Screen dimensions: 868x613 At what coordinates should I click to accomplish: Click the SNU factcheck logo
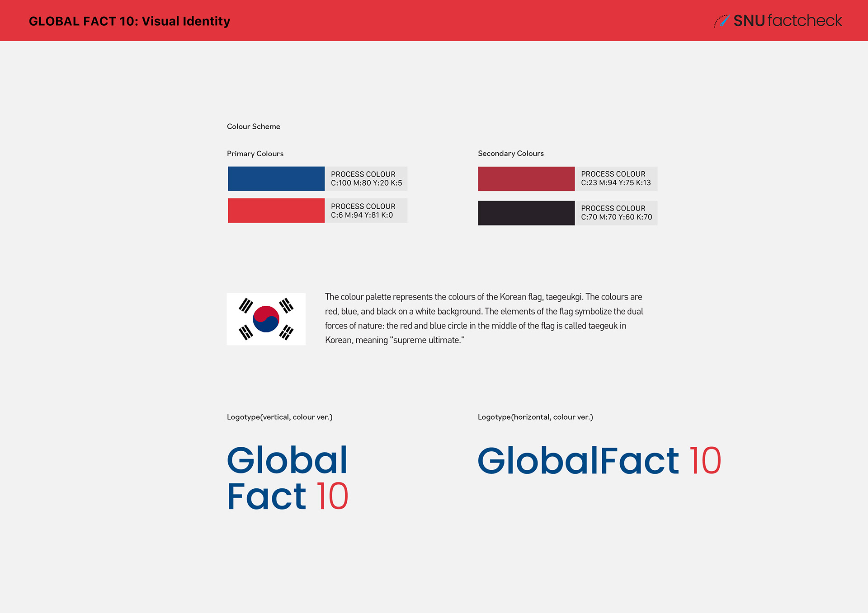click(778, 21)
